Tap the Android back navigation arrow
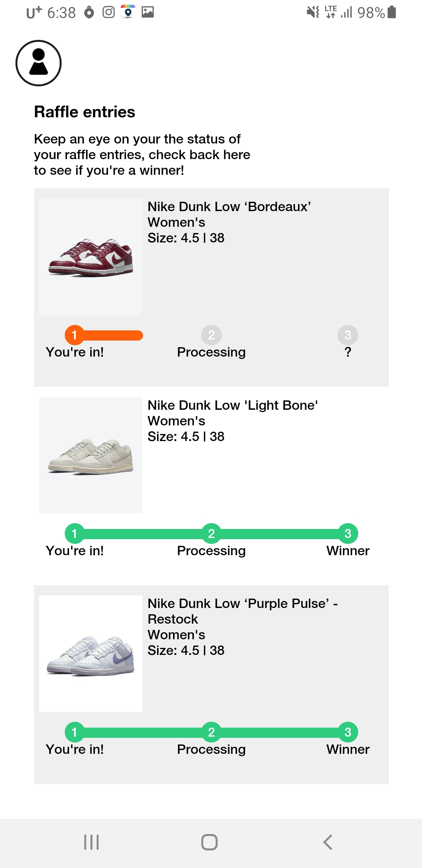 328,842
